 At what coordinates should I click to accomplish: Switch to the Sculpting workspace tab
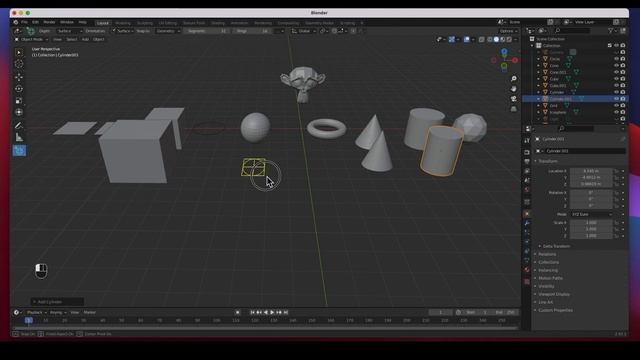(x=145, y=23)
